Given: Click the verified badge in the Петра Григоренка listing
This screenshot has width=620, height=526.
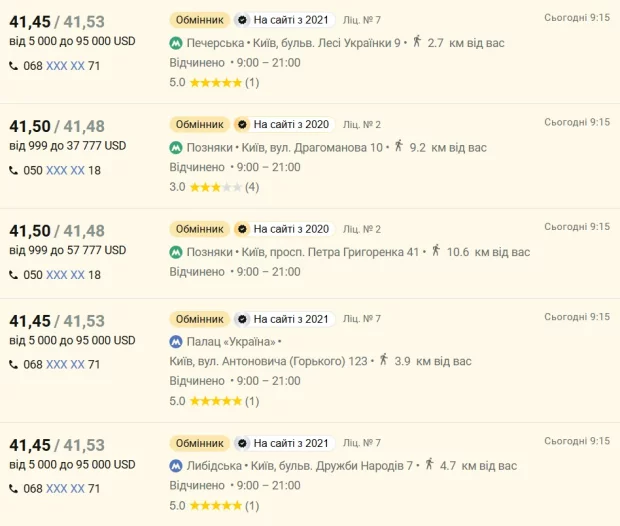Looking at the screenshot, I should click(241, 229).
